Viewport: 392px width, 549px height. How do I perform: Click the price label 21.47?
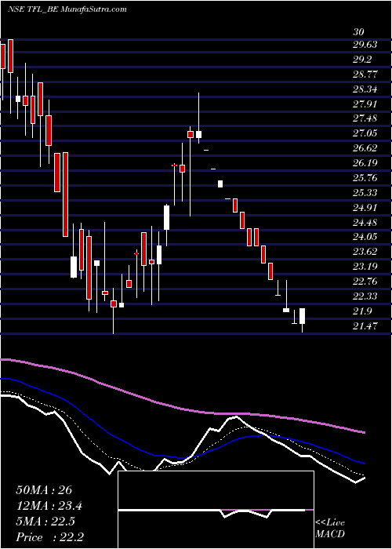pos(365,325)
